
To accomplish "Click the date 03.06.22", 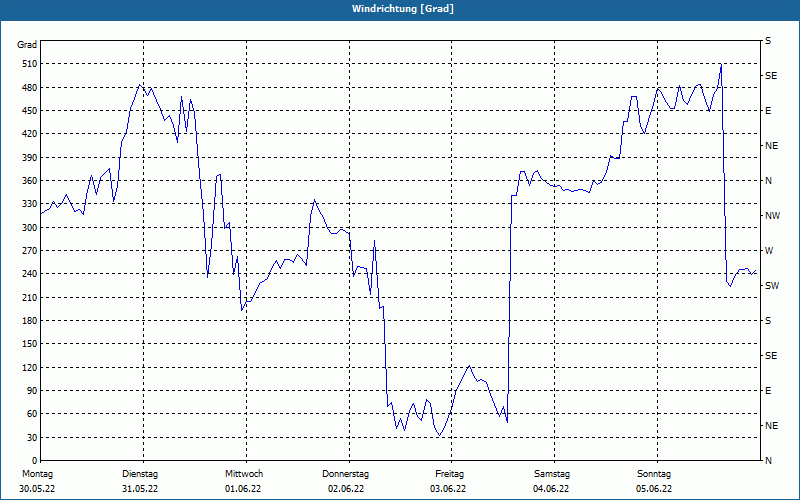I will pyautogui.click(x=448, y=489).
